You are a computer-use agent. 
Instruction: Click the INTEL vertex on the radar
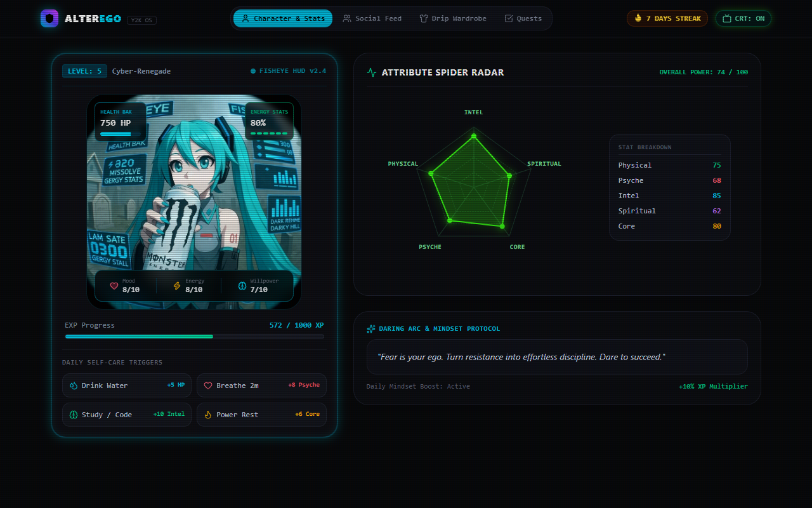click(474, 136)
